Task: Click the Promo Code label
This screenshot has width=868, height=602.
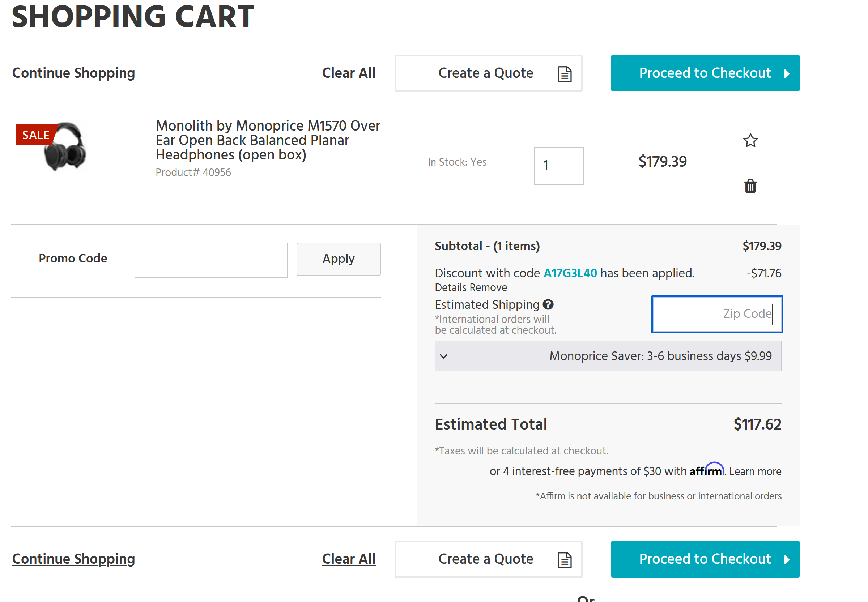Action: [73, 259]
